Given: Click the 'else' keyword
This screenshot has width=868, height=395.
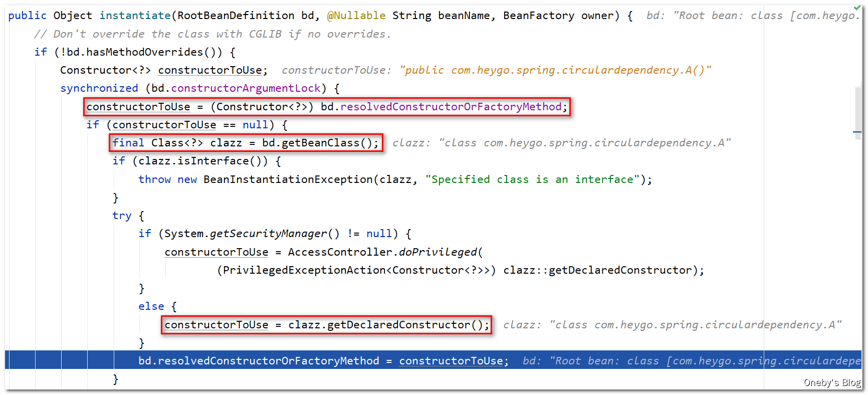Looking at the screenshot, I should tap(151, 306).
